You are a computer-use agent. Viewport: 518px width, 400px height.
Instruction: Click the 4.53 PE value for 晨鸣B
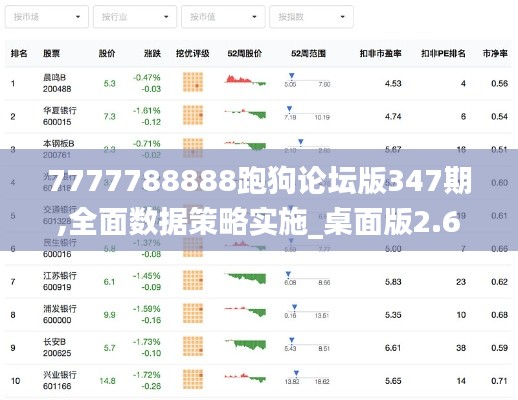(x=393, y=83)
